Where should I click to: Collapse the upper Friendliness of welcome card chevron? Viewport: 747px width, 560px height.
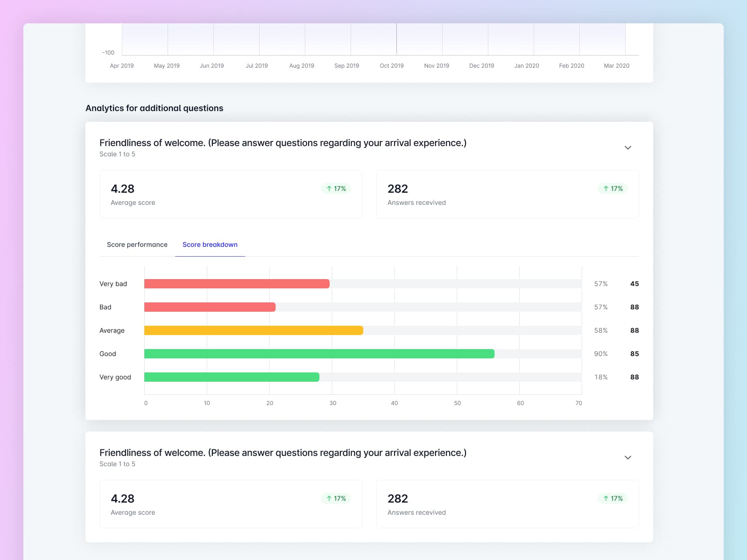[x=627, y=148]
